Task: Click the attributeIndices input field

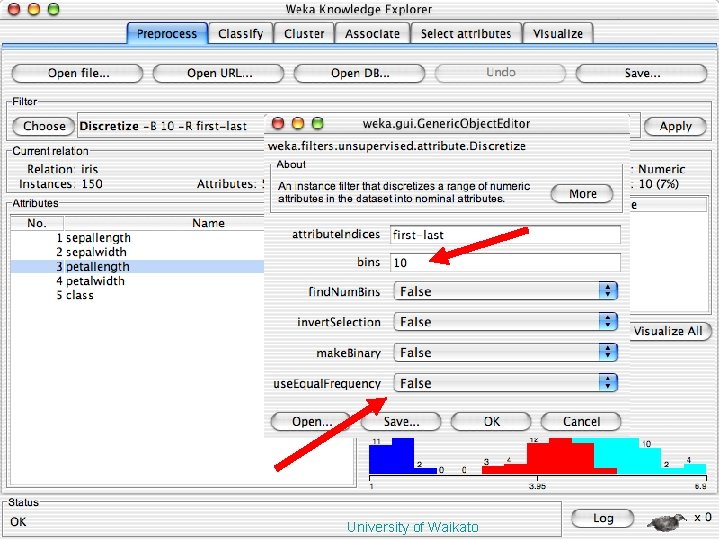Action: click(x=505, y=235)
